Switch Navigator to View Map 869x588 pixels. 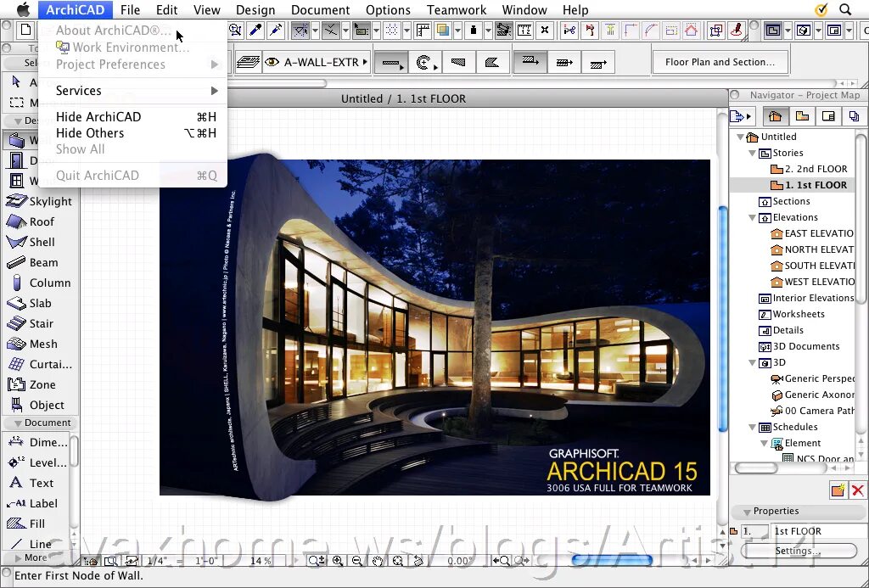(802, 116)
